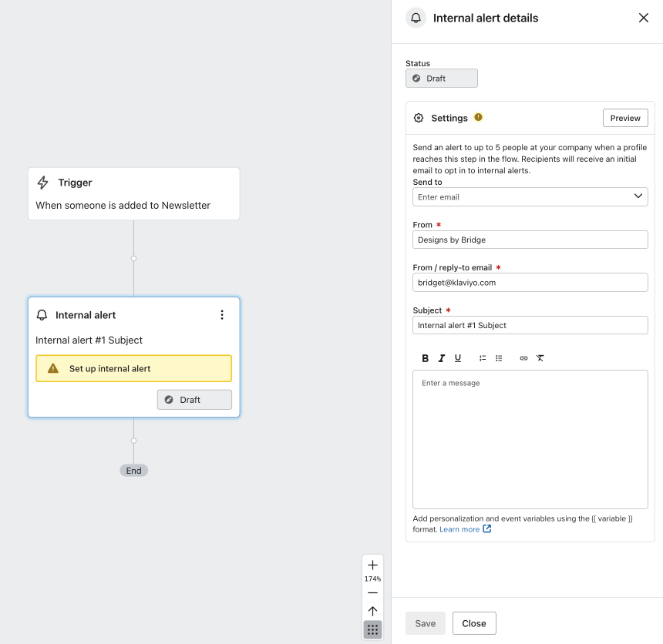Click the Set up internal alert warning
Image resolution: width=663 pixels, height=644 pixels.
pyautogui.click(x=133, y=368)
